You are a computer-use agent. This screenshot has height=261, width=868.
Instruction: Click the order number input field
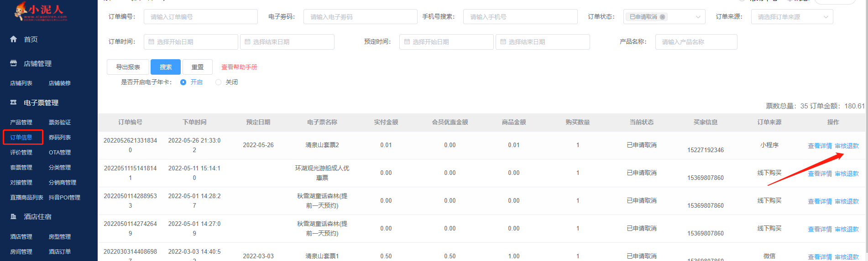coord(201,17)
